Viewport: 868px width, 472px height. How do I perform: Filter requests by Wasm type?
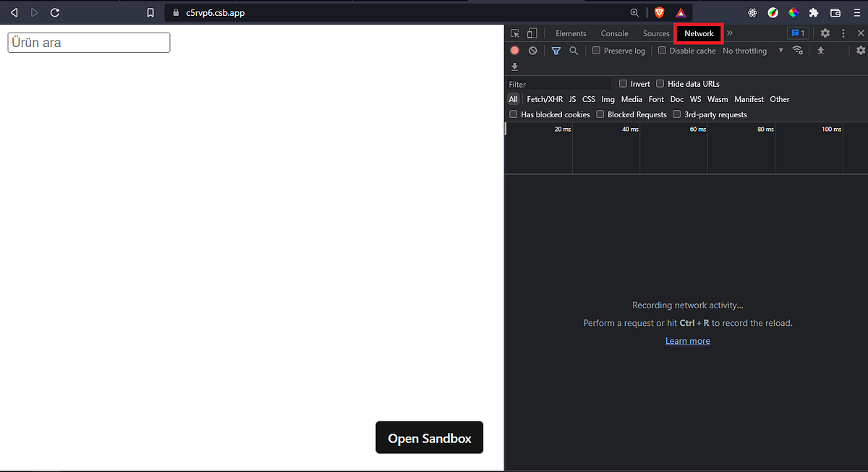pos(718,99)
